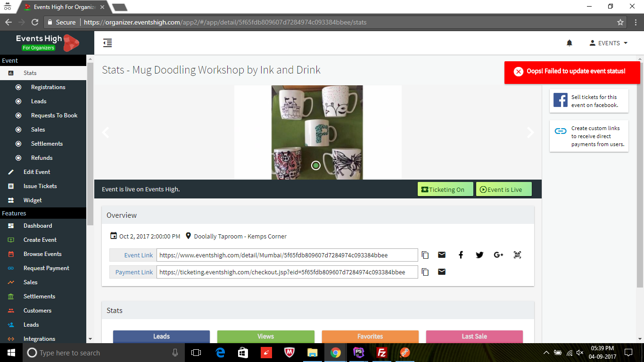The image size is (644, 362).
Task: Click Sell tickets on Facebook card
Action: [589, 101]
